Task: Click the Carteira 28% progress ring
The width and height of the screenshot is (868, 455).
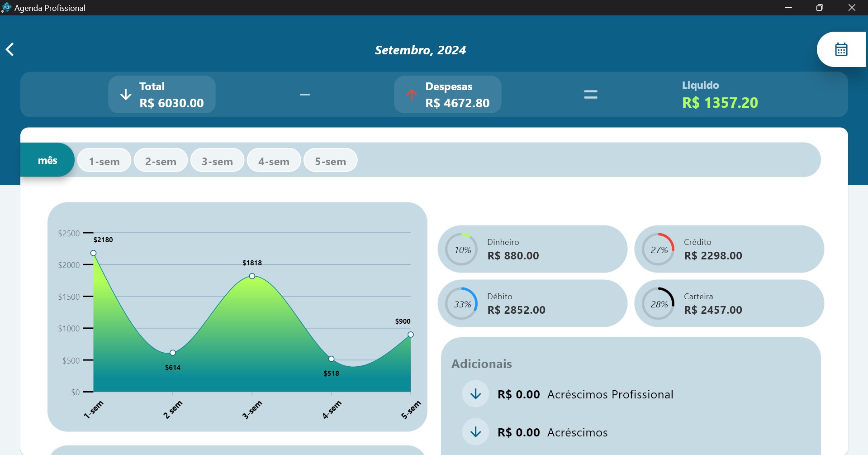Action: (659, 304)
